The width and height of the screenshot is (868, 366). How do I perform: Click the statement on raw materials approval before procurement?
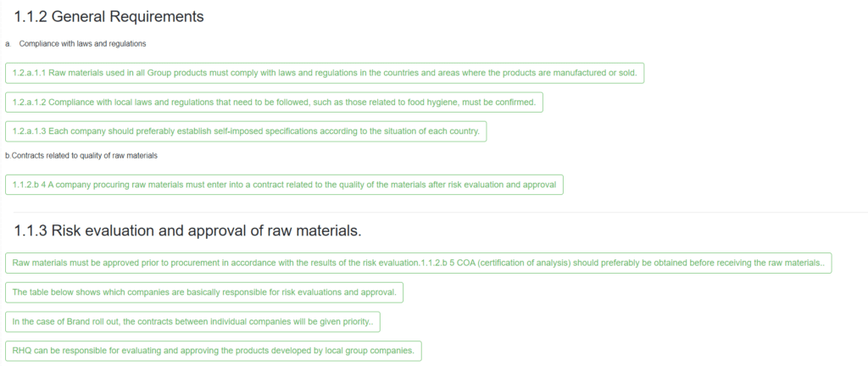pyautogui.click(x=419, y=263)
